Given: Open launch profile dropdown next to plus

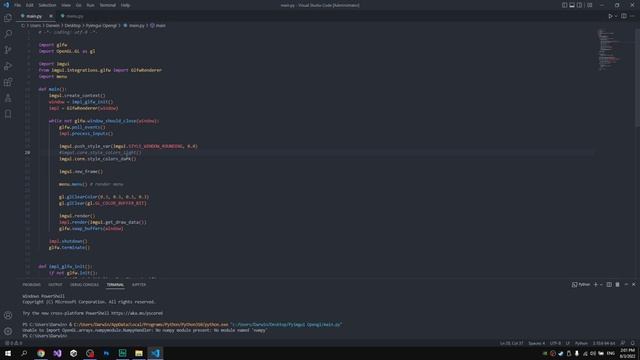Looking at the screenshot, I should (x=601, y=284).
